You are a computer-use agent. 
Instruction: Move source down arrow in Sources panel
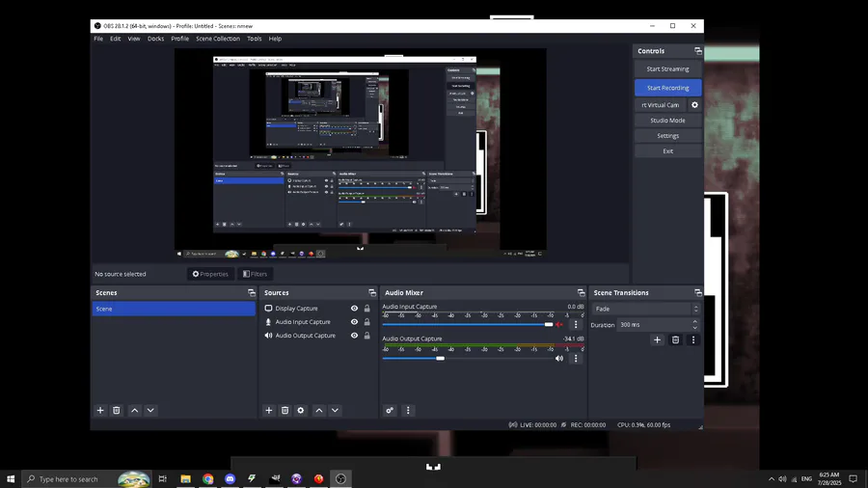[x=335, y=411]
